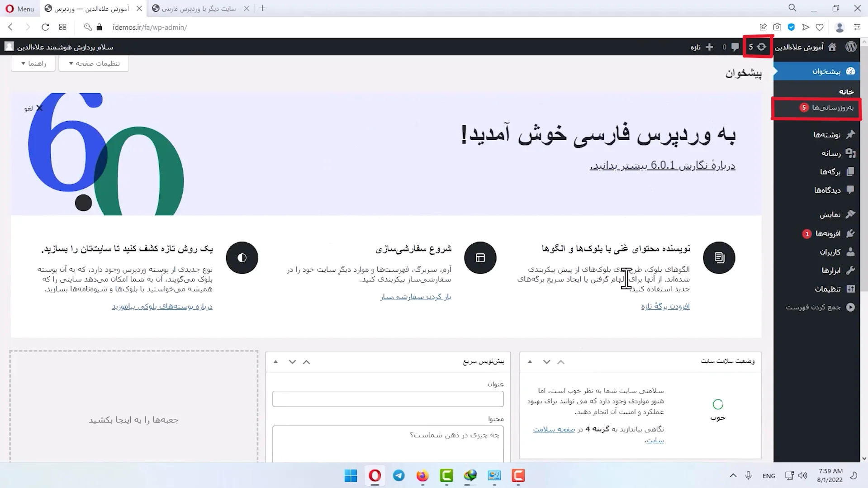The image size is (868, 488).
Task: Open the Windows Start button
Action: click(351, 476)
